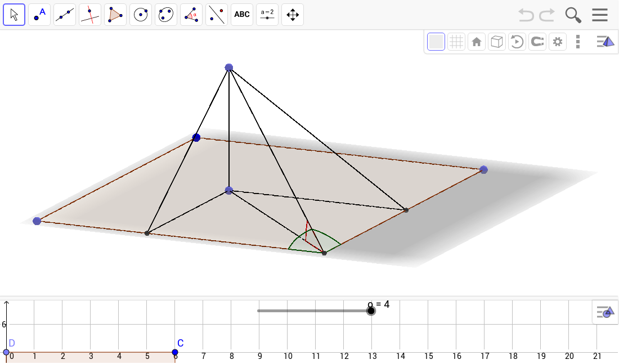Image resolution: width=619 pixels, height=364 pixels.
Task: Select the Polygon tool
Action: 115,15
